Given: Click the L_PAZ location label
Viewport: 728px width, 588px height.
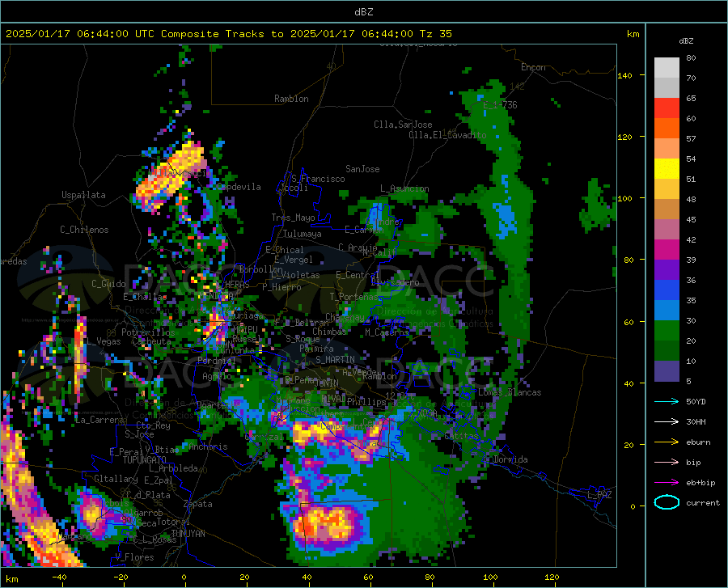Looking at the screenshot, I should (x=599, y=495).
